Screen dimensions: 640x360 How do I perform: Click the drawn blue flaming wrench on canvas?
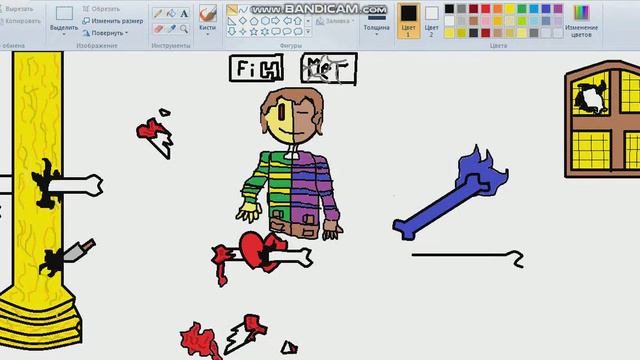coord(450,193)
